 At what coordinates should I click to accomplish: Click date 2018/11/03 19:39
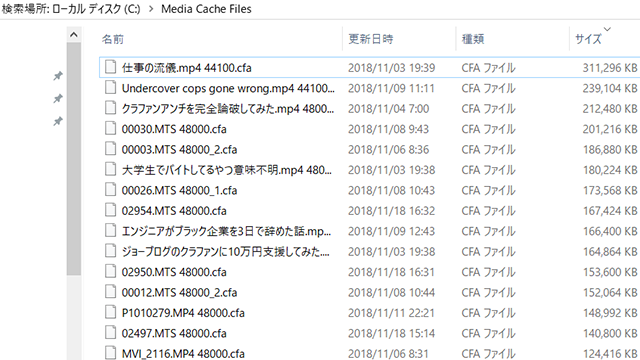point(391,68)
